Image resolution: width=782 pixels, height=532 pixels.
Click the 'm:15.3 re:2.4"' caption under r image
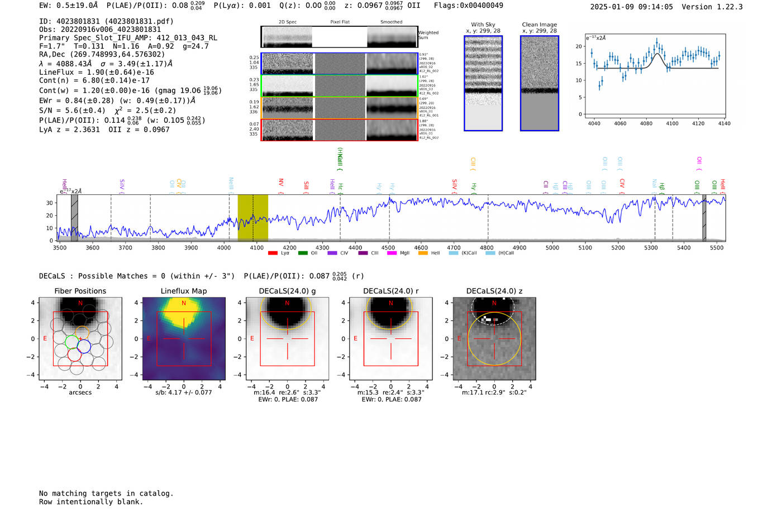pyautogui.click(x=390, y=392)
